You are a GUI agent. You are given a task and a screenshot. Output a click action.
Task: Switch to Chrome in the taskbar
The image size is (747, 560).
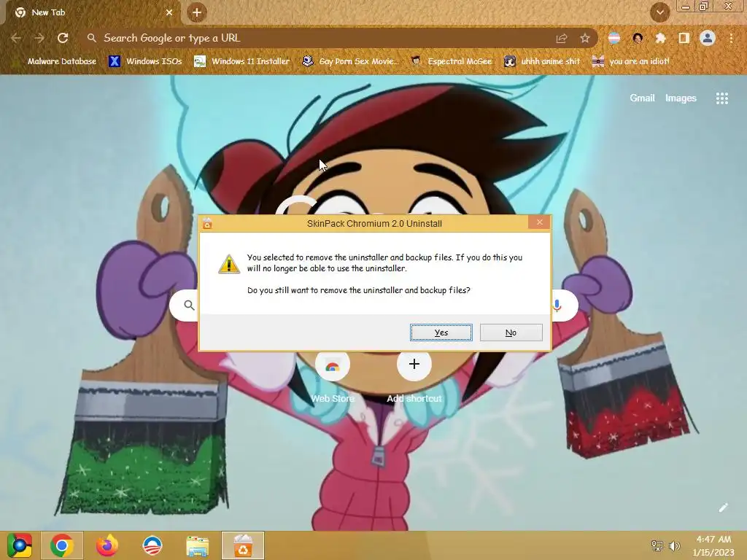pos(62,545)
